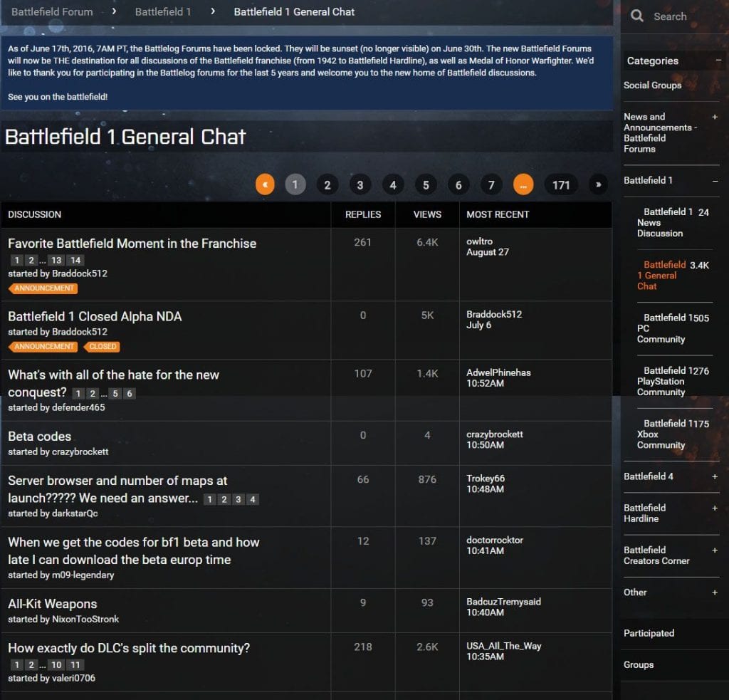This screenshot has height=700, width=729.
Task: Expand the Battlefield 4 category
Action: click(x=715, y=476)
